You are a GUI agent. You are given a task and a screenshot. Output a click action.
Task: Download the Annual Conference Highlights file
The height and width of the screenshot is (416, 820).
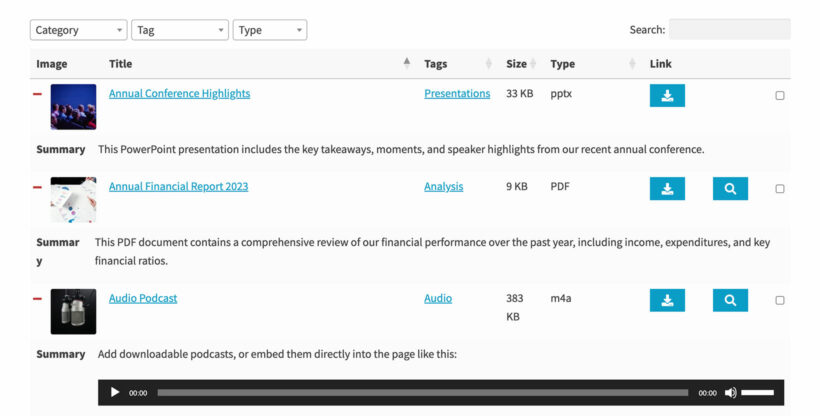coord(667,96)
